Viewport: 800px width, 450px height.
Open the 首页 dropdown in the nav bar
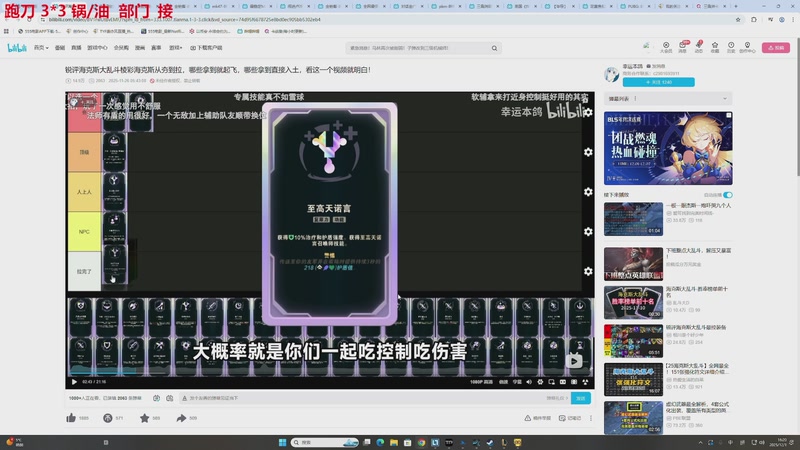(x=41, y=47)
